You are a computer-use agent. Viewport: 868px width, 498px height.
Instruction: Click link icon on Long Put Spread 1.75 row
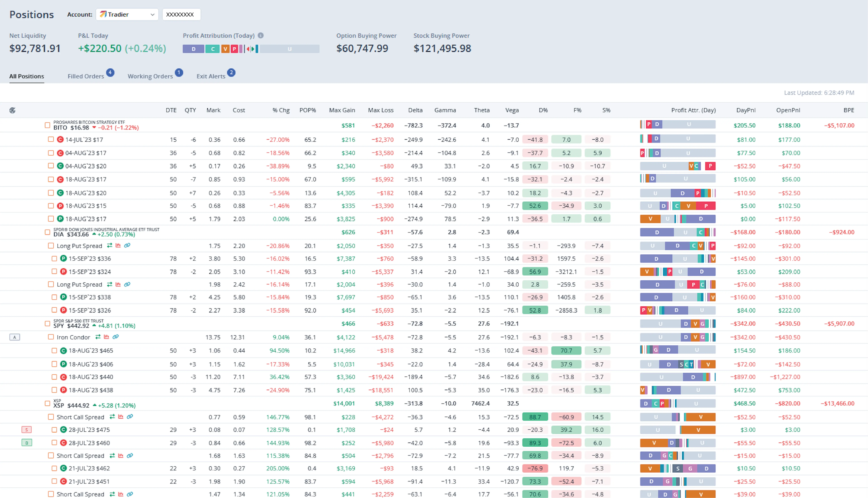pos(127,246)
